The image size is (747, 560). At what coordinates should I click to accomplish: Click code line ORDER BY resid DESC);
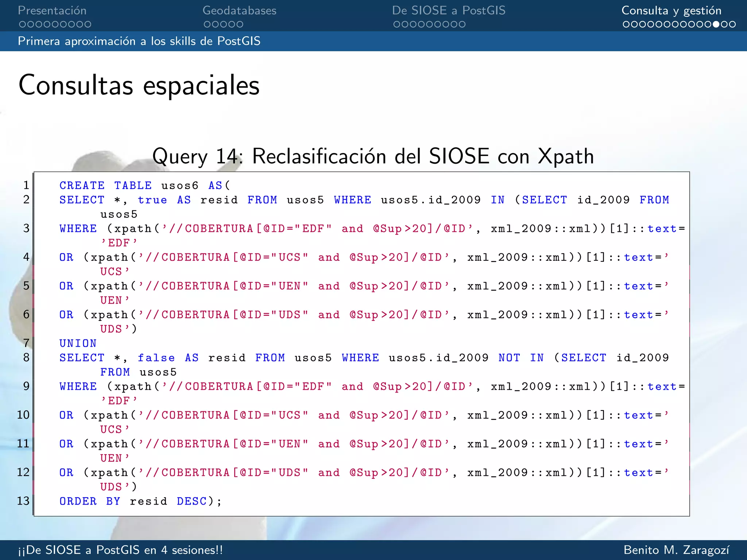pyautogui.click(x=140, y=501)
